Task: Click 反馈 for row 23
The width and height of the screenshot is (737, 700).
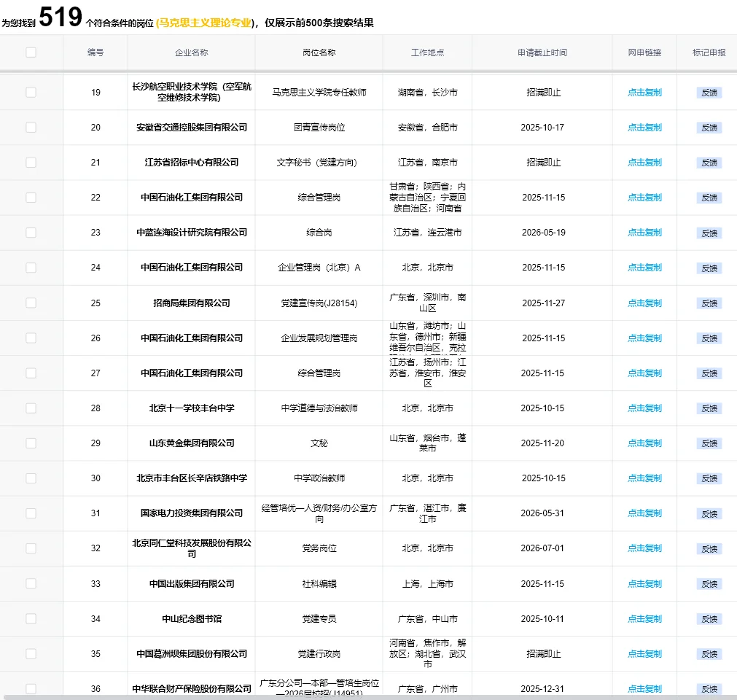Action: click(709, 233)
